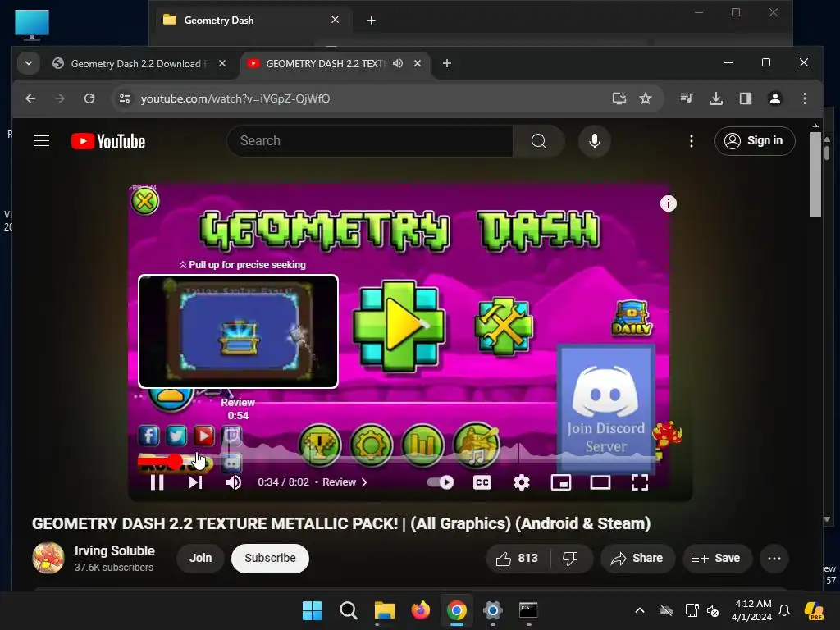Click the Sign in button

point(755,141)
